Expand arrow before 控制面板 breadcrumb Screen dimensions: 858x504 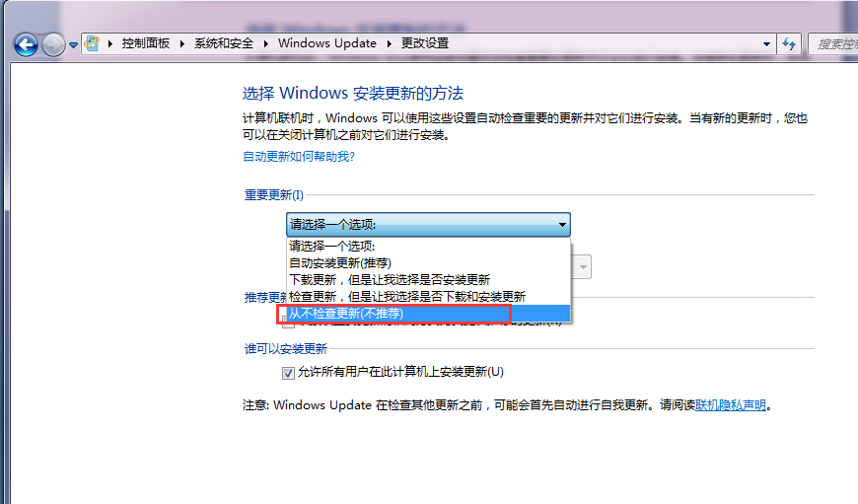110,43
